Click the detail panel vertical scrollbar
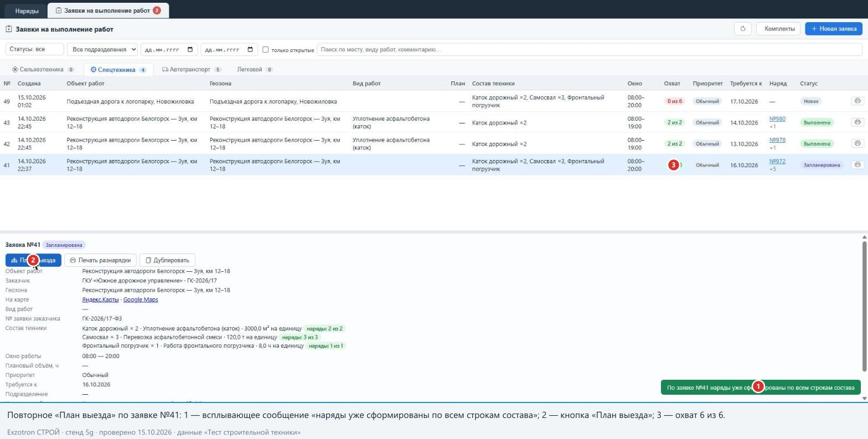Viewport: 868px width, 439px height. (864, 306)
